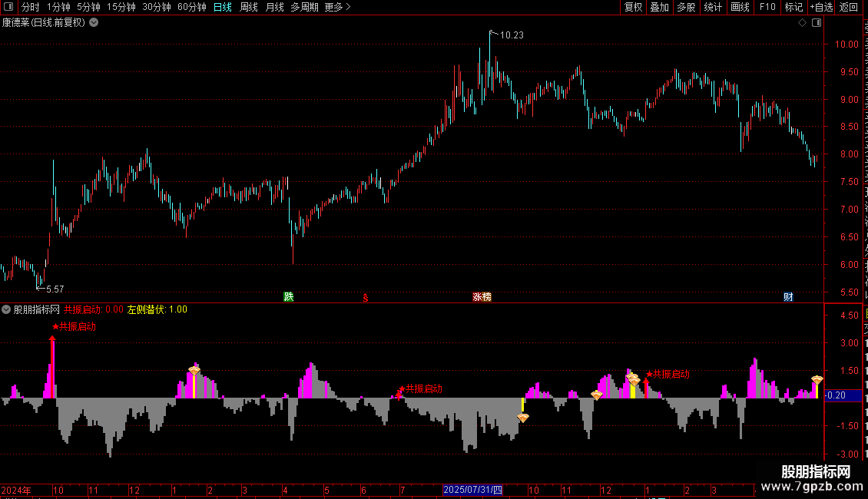Screen dimensions: 868x499
Task: Add stock via +自选 button
Action: (821, 7)
